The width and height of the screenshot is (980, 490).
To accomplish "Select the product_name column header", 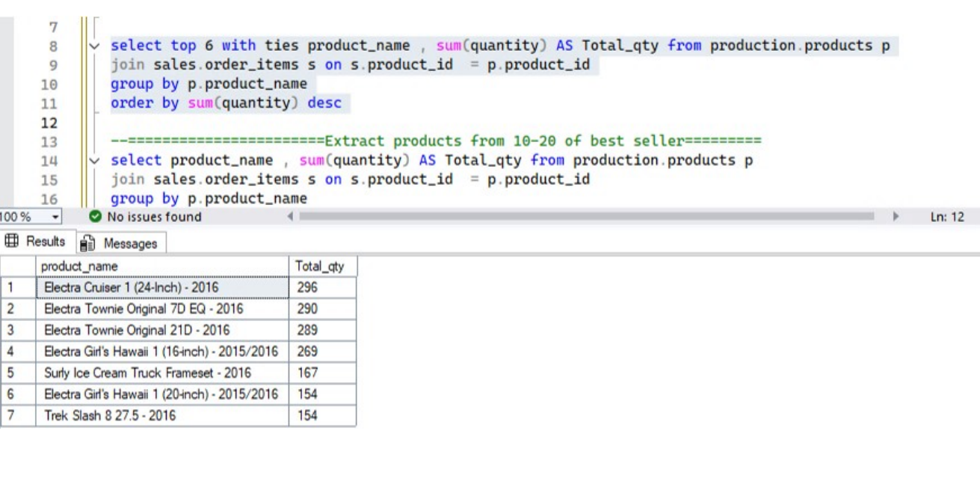I will (161, 266).
